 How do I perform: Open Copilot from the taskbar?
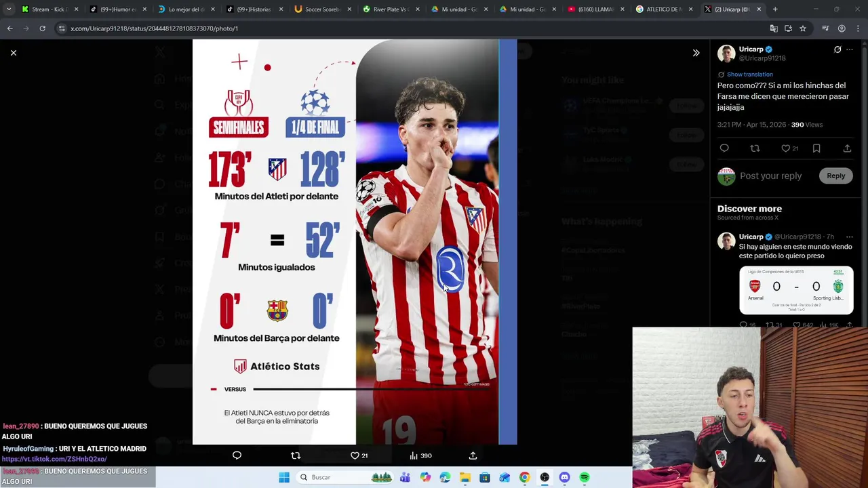coord(425,477)
